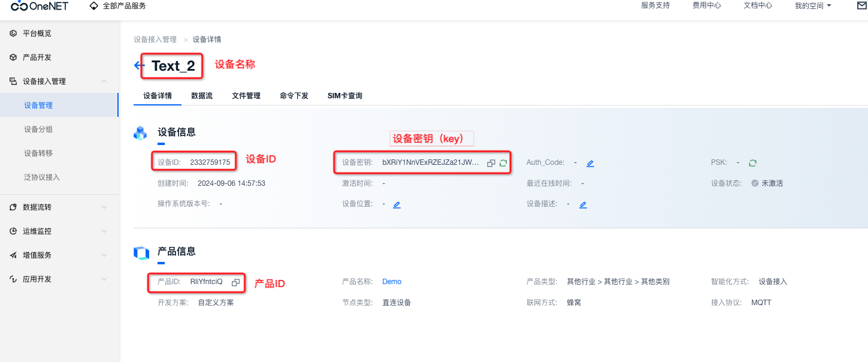
Task: Open 全部产品服务 menu
Action: 117,6
